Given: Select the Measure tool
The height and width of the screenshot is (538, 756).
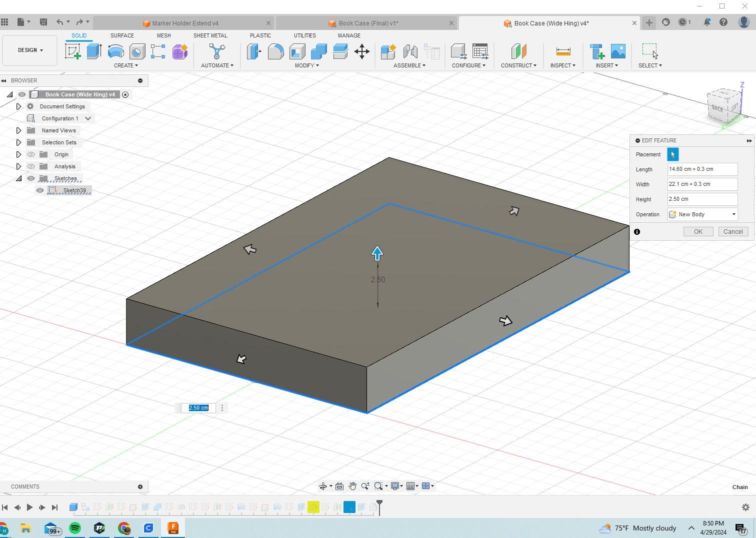Looking at the screenshot, I should pyautogui.click(x=563, y=51).
